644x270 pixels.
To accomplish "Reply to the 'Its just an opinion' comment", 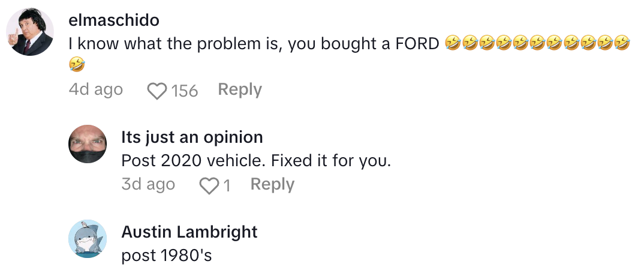I will pos(272,185).
